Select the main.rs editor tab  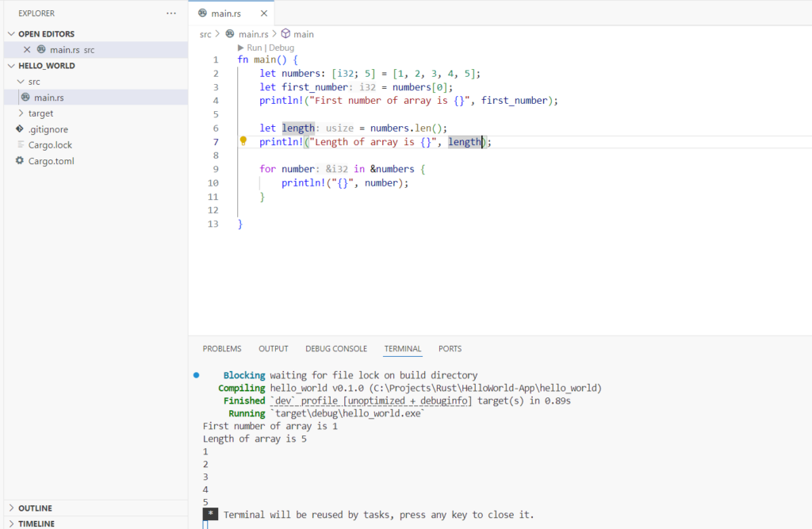coord(231,13)
